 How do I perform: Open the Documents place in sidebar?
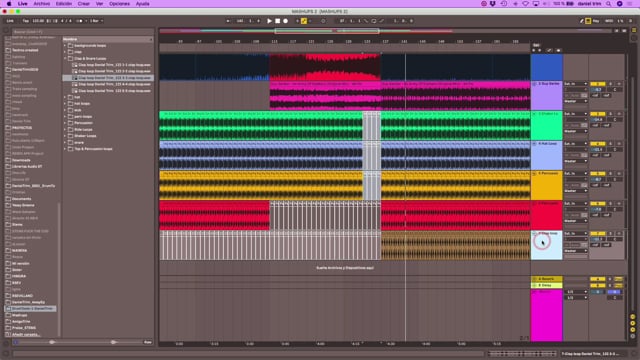tap(21, 199)
